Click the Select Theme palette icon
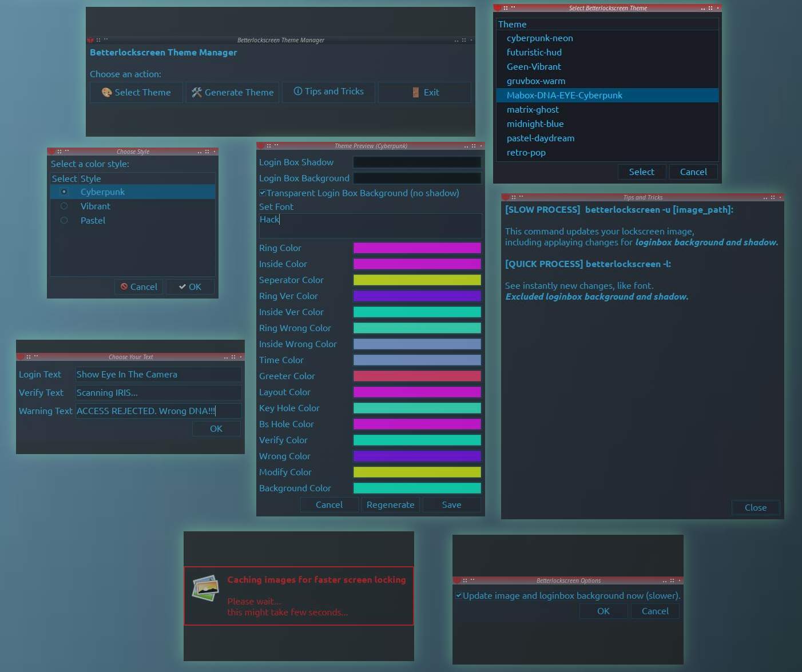The height and width of the screenshot is (672, 802). [x=106, y=93]
